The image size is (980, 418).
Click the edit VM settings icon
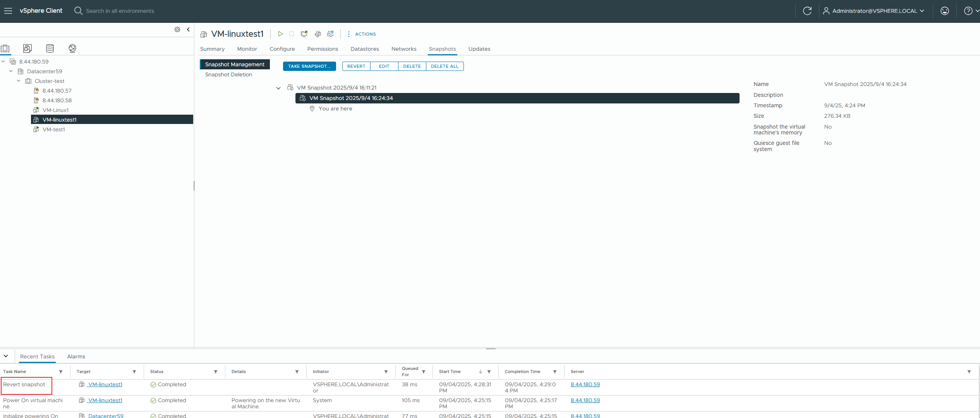click(318, 34)
